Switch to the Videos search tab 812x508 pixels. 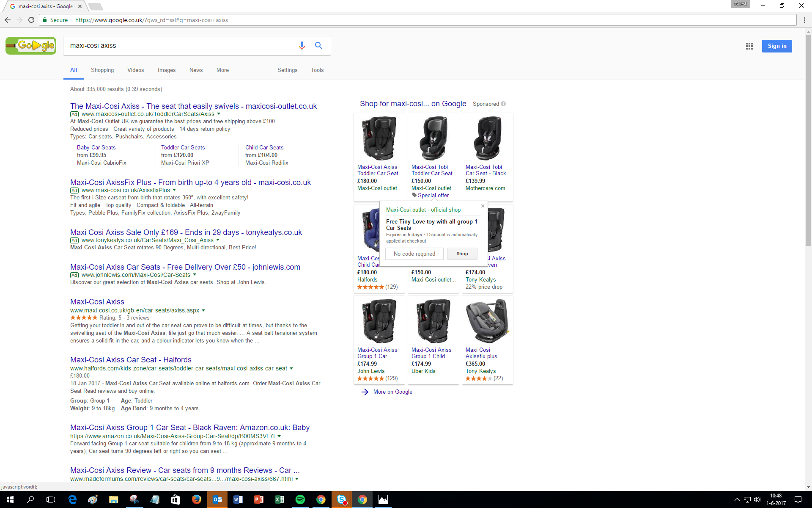136,70
